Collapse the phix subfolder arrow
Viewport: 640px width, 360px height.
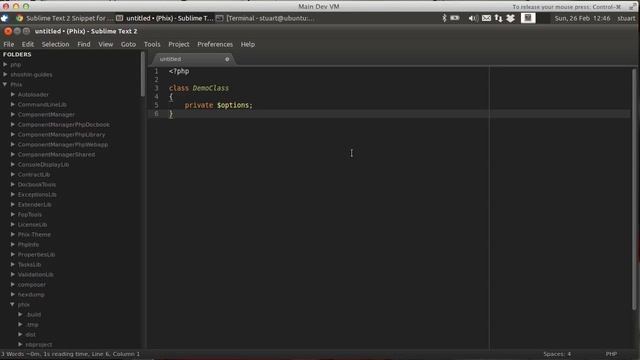[x=13, y=304]
